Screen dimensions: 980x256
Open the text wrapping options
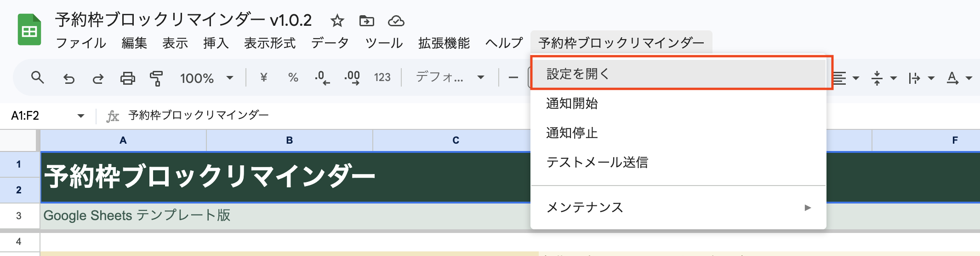[x=922, y=78]
